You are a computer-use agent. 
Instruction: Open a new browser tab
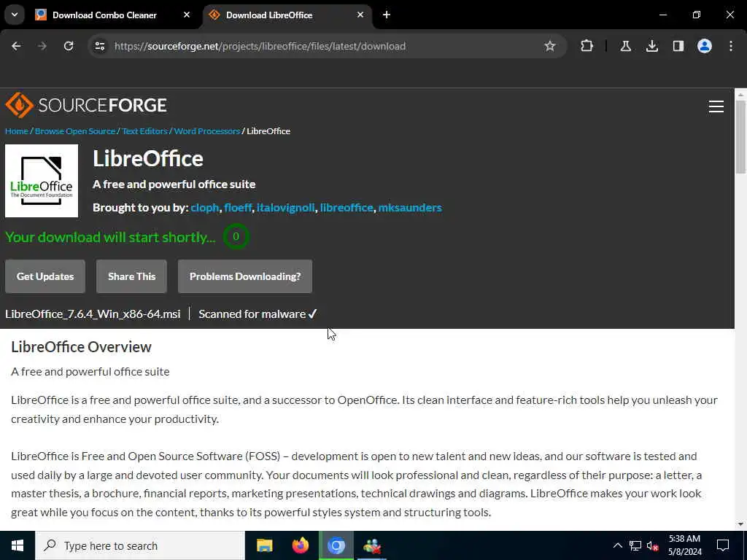click(x=387, y=15)
